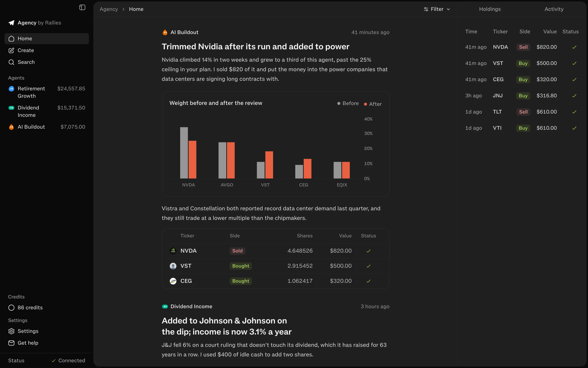The height and width of the screenshot is (368, 588).
Task: Click the Agency breadcrumb link
Action: 109,9
